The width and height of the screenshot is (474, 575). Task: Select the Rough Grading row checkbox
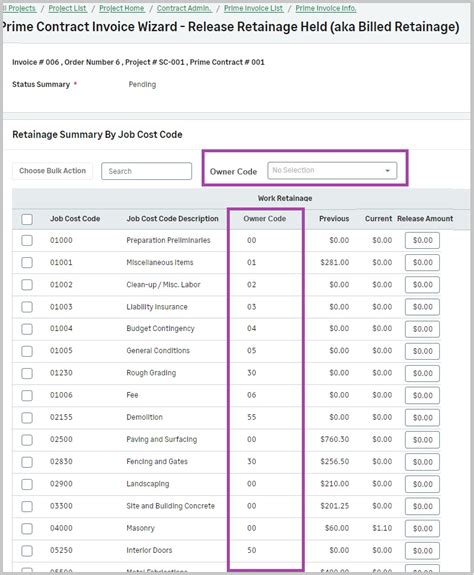27,373
